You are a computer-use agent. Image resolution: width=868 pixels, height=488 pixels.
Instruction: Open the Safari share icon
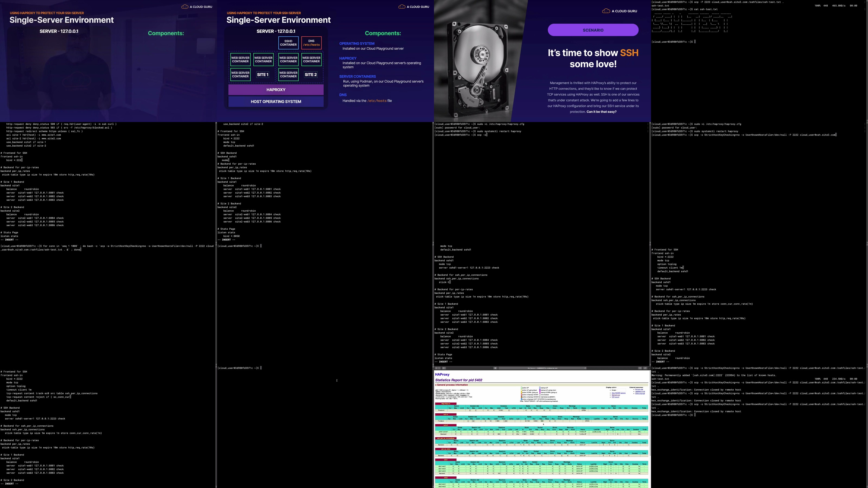point(640,368)
